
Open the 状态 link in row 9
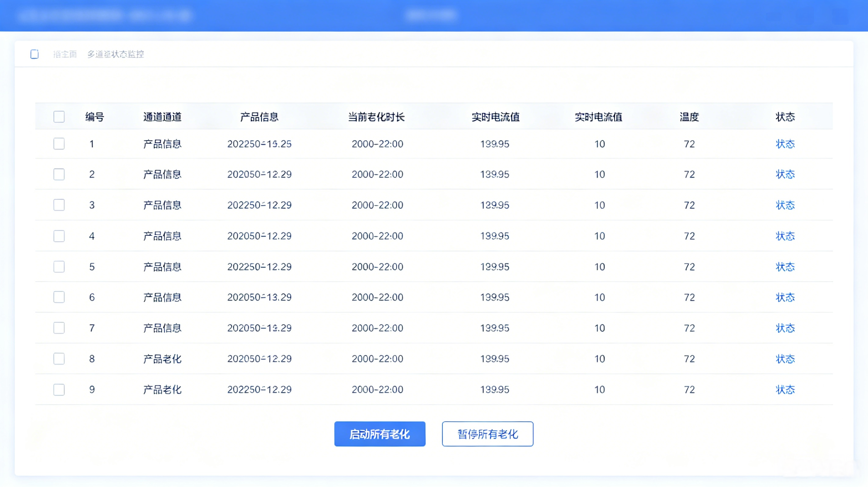(x=785, y=390)
